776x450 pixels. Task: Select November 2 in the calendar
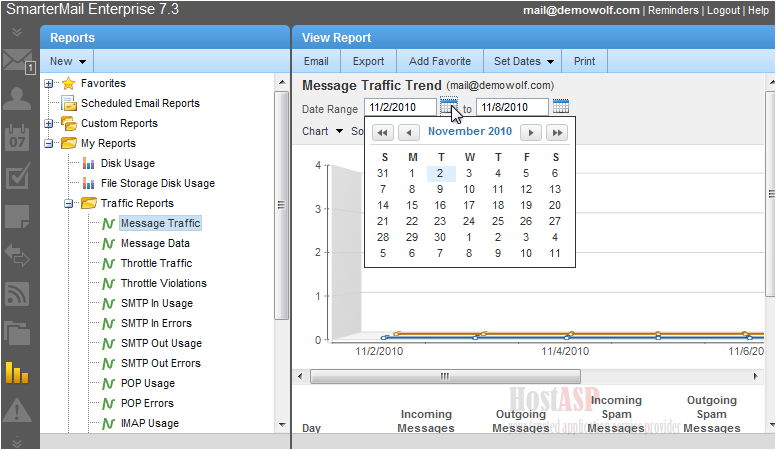[440, 173]
